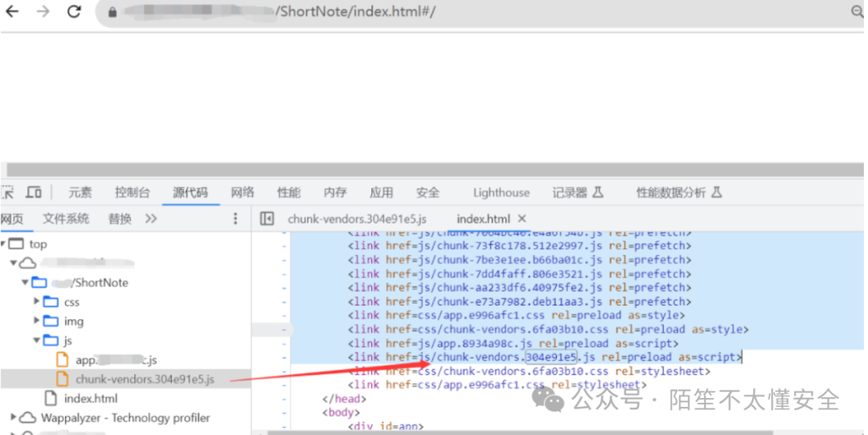
Task: Click the chunk-vendors.304e91e5.js preload line
Action: click(x=545, y=357)
